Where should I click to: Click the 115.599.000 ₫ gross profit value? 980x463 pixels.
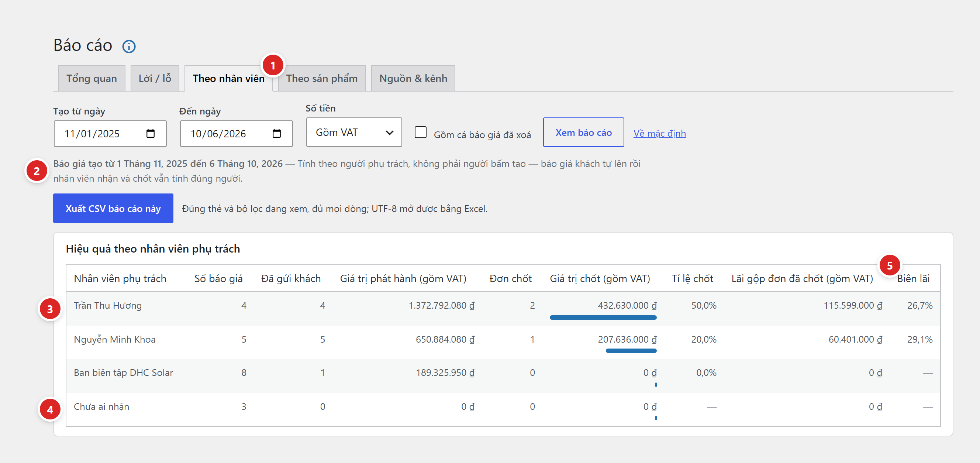[x=853, y=305]
